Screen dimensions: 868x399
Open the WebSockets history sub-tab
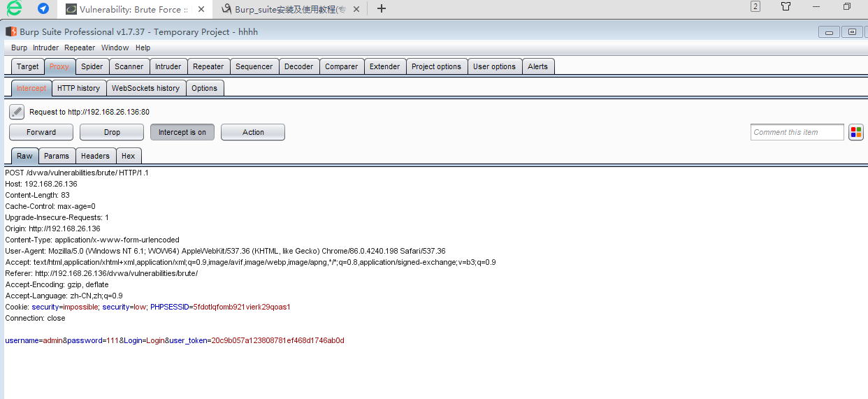145,88
